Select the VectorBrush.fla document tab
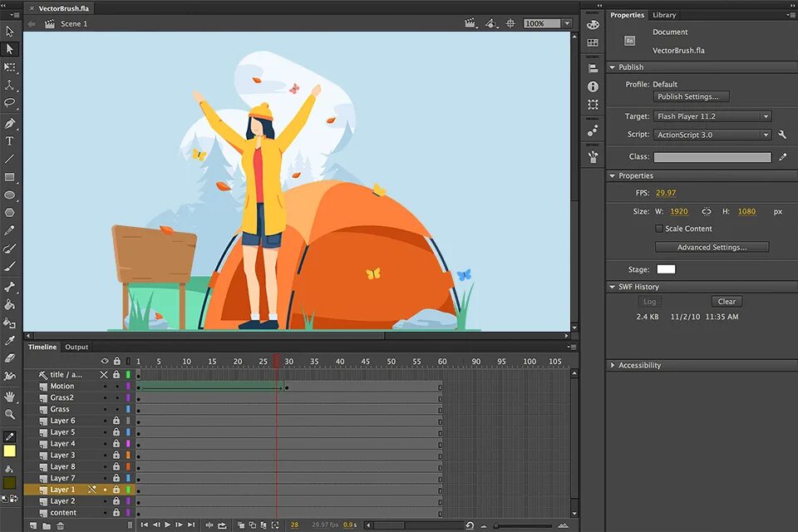This screenshot has width=798, height=532. 64,8
